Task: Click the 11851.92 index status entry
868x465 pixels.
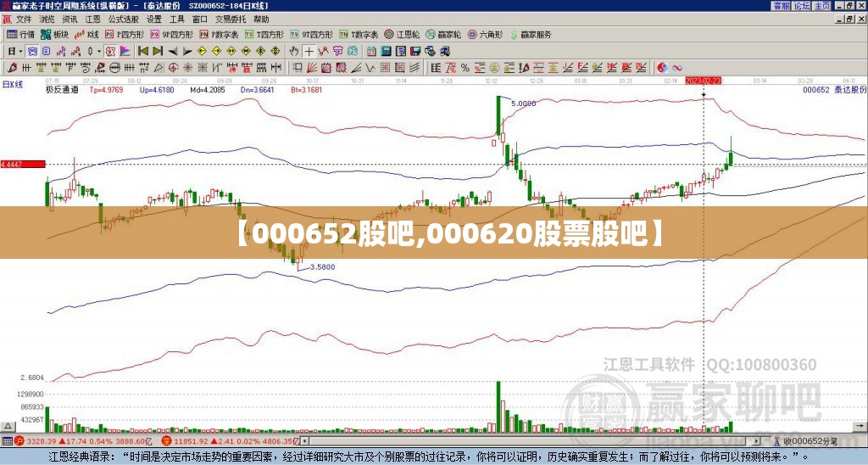Action: [x=189, y=441]
